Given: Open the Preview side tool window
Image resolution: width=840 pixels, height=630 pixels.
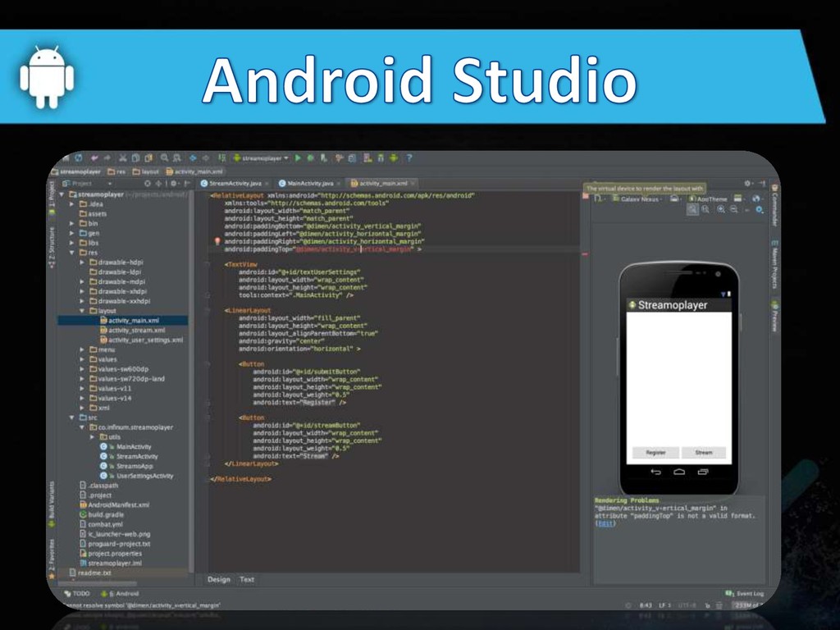Looking at the screenshot, I should click(774, 316).
